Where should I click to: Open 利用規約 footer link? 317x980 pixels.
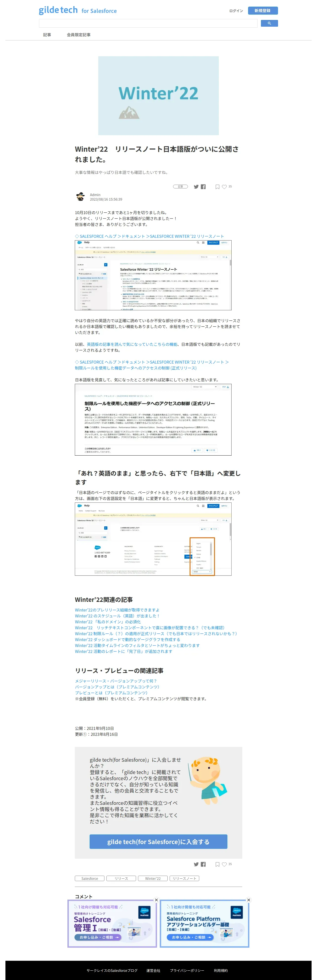coord(221,970)
